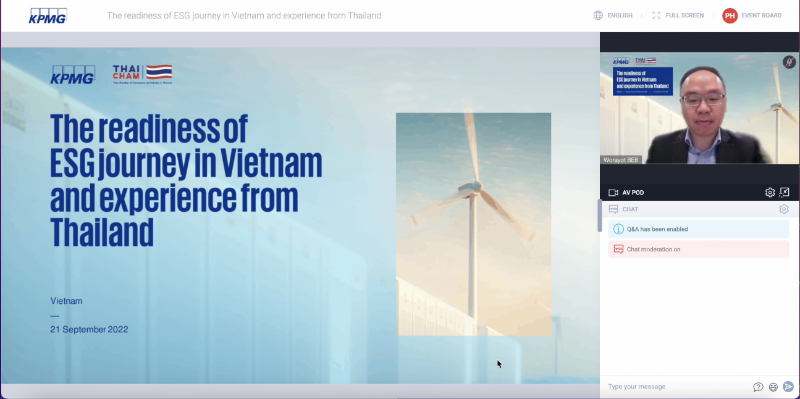Click the full screen arrows icon

coord(656,15)
